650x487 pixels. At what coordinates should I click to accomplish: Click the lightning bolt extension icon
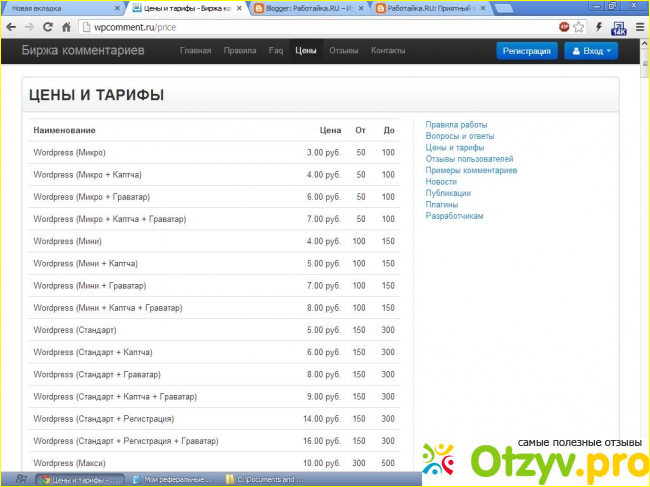coord(598,26)
